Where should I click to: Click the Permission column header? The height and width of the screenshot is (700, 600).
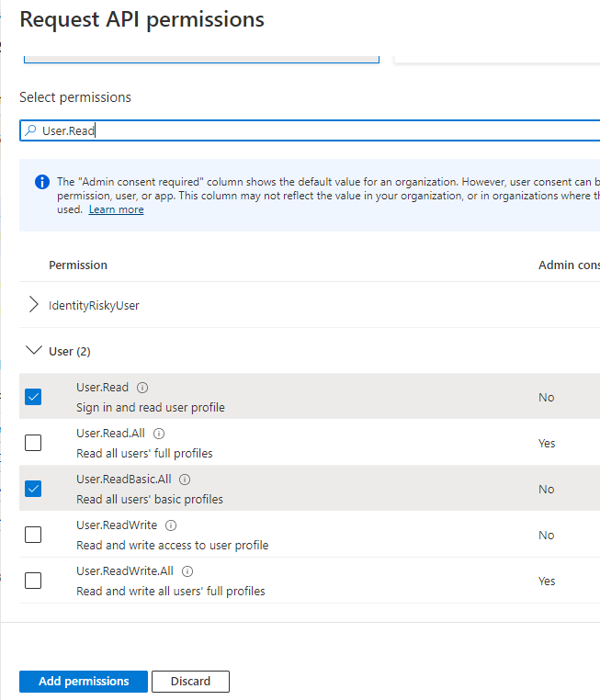(x=78, y=265)
